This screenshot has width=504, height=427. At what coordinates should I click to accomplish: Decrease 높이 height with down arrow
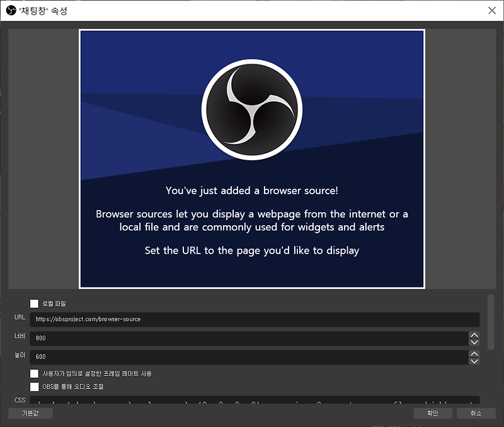pos(474,361)
